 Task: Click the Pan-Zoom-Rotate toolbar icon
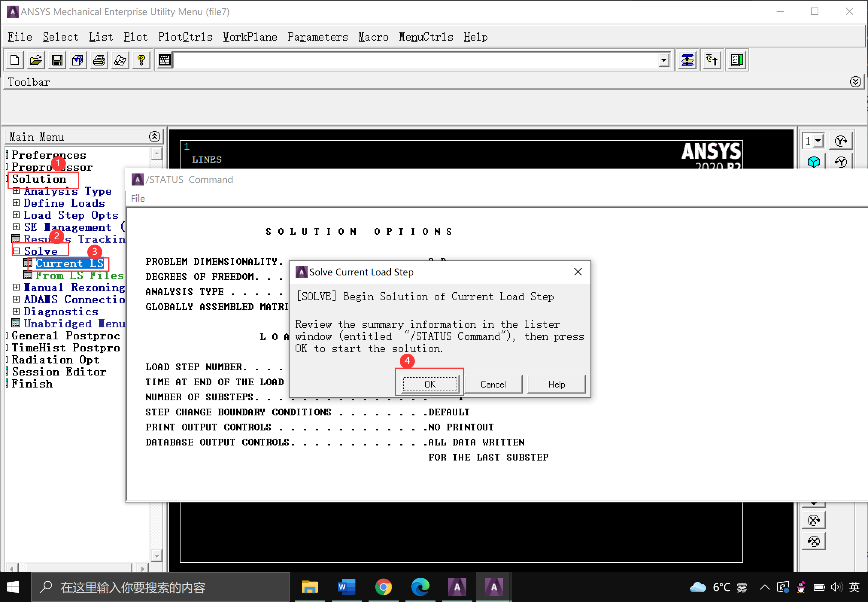coord(78,60)
